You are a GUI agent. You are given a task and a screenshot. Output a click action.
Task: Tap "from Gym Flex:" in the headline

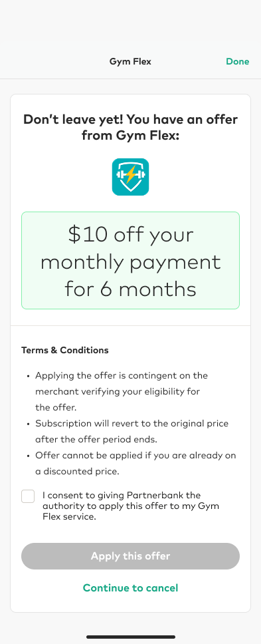click(x=130, y=135)
